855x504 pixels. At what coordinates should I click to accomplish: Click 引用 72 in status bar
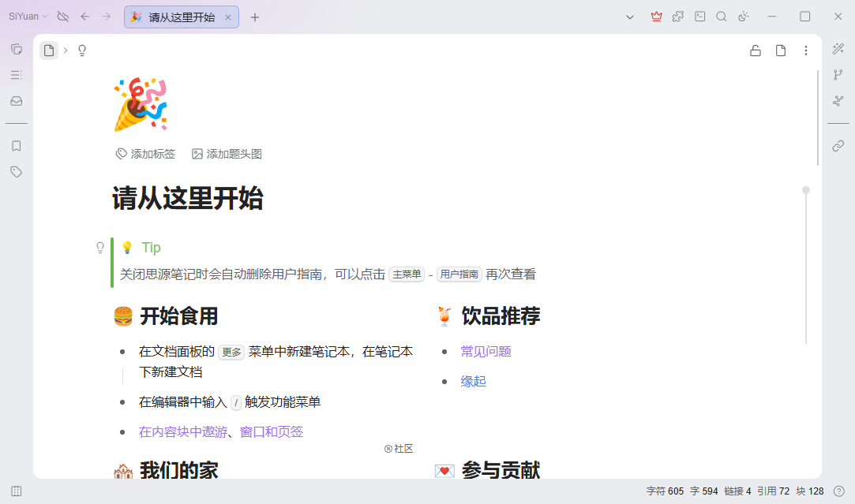[773, 491]
